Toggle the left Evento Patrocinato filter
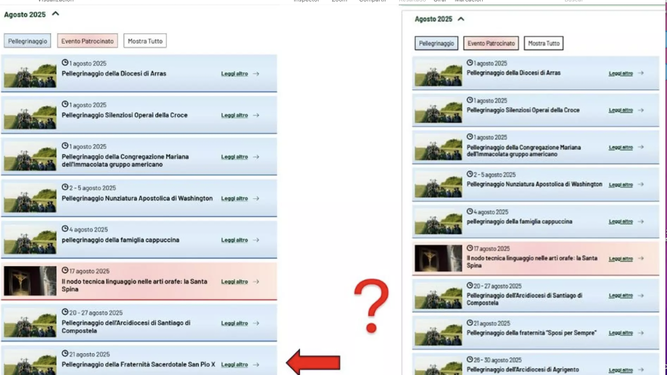The height and width of the screenshot is (375, 667). (x=87, y=41)
